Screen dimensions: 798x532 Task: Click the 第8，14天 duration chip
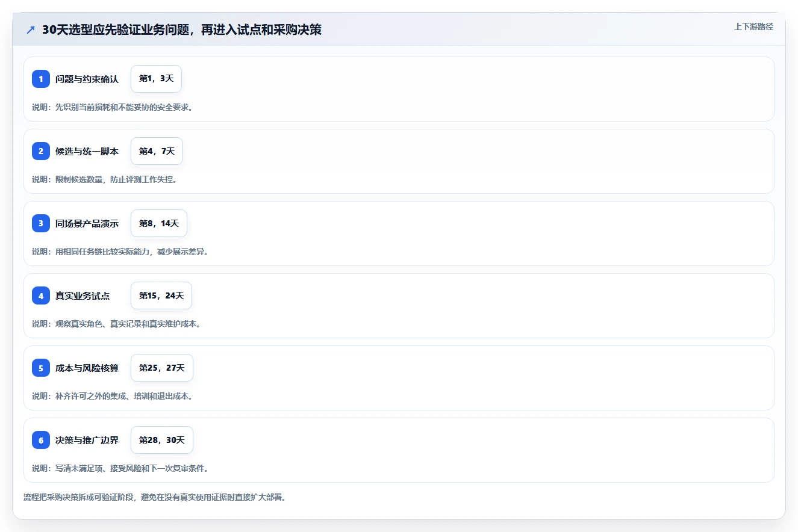click(159, 223)
